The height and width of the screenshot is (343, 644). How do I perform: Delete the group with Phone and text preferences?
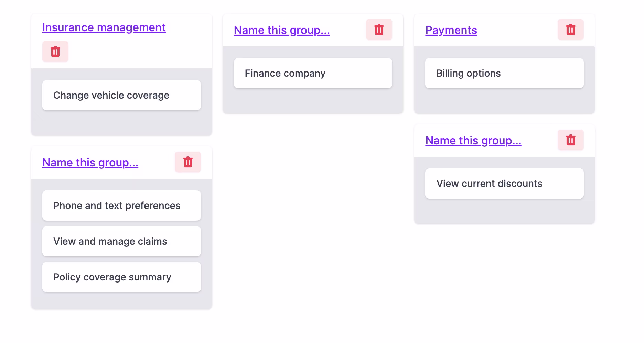click(x=187, y=162)
